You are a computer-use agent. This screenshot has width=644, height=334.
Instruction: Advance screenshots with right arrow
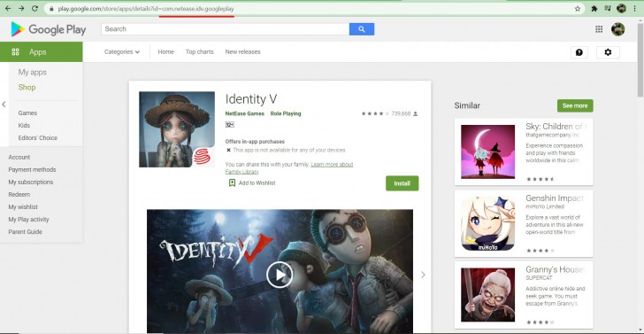pyautogui.click(x=423, y=275)
